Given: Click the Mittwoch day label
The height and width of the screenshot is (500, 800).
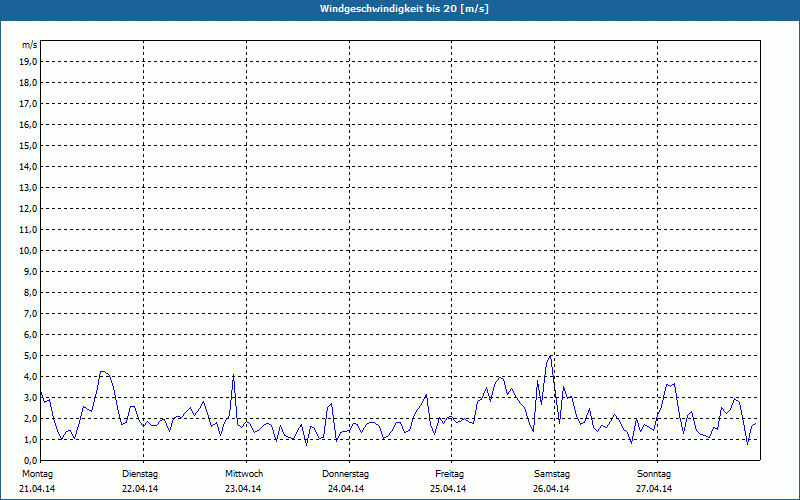Looking at the screenshot, I should point(243,473).
